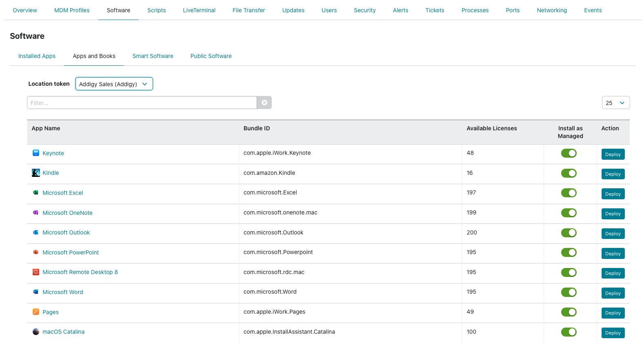Toggle Install as Managed for Pages
The height and width of the screenshot is (348, 644).
(x=569, y=312)
